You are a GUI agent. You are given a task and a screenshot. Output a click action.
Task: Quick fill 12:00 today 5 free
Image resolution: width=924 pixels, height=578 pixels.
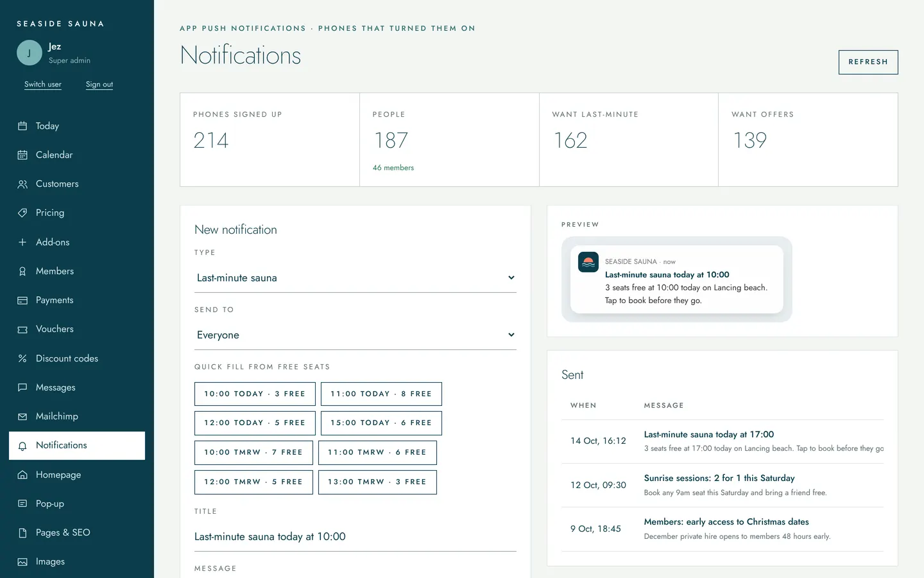coord(255,423)
